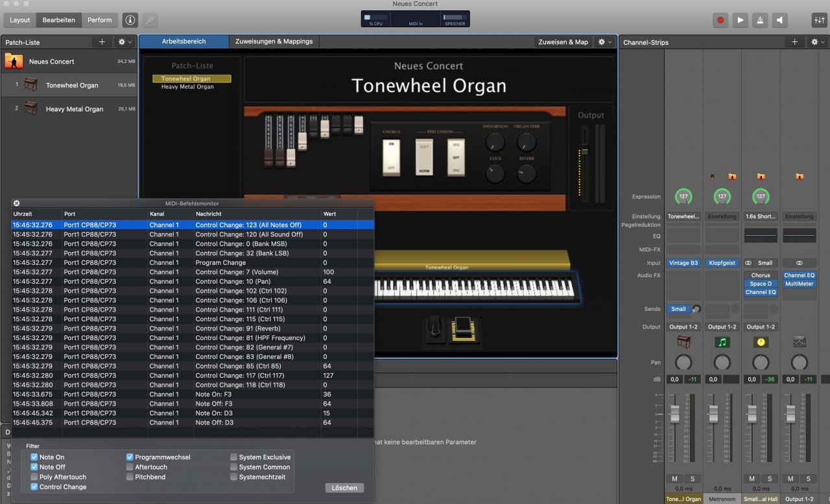Open Klopfgeist instrument slot

point(722,263)
